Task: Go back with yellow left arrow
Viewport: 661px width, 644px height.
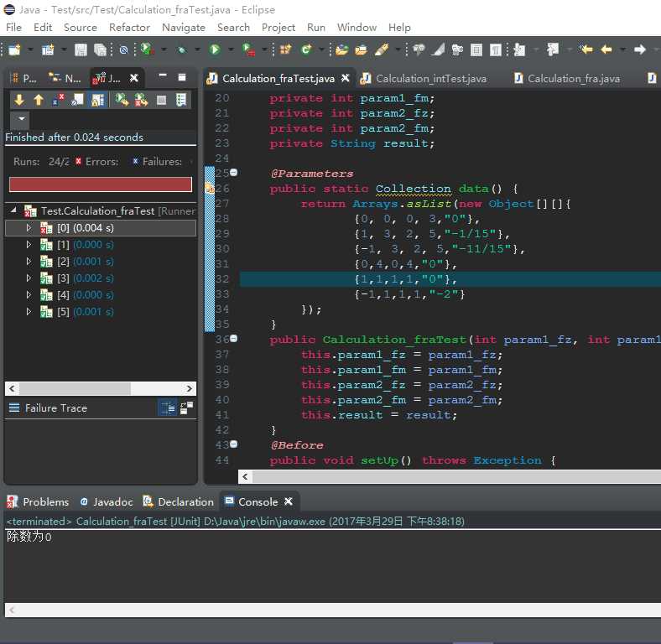Action: [x=606, y=49]
